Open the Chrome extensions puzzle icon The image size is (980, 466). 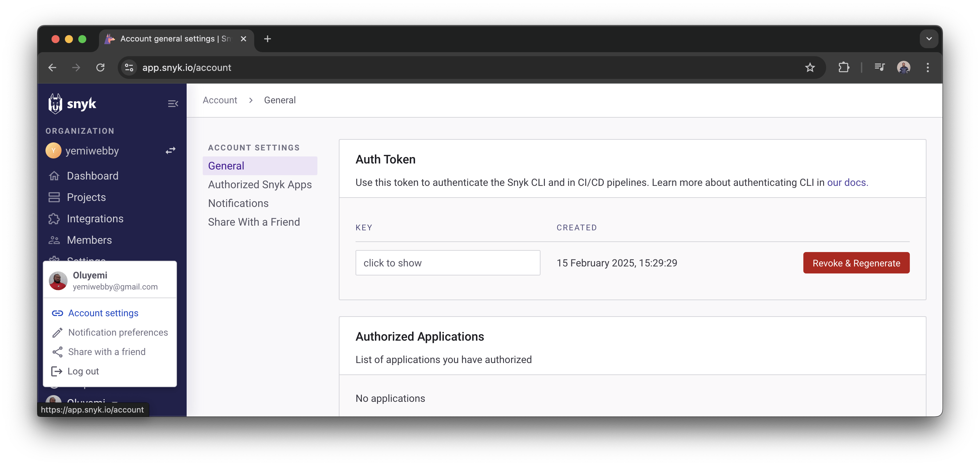pos(844,67)
